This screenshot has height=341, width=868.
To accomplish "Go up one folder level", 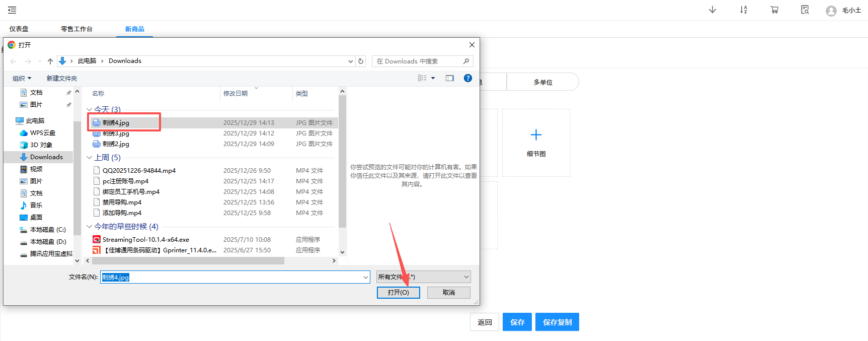I will [x=50, y=61].
